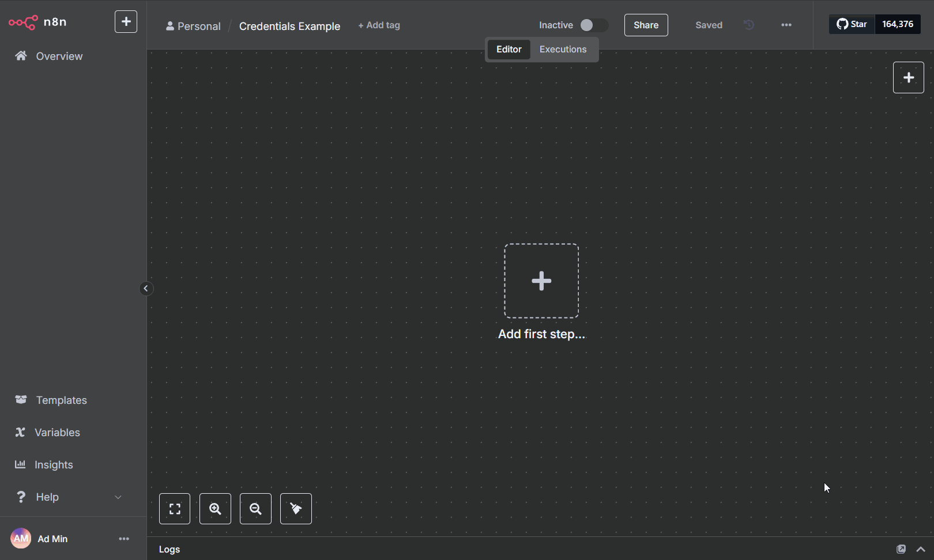934x560 pixels.
Task: Create new item with sidebar plus button
Action: (126, 22)
